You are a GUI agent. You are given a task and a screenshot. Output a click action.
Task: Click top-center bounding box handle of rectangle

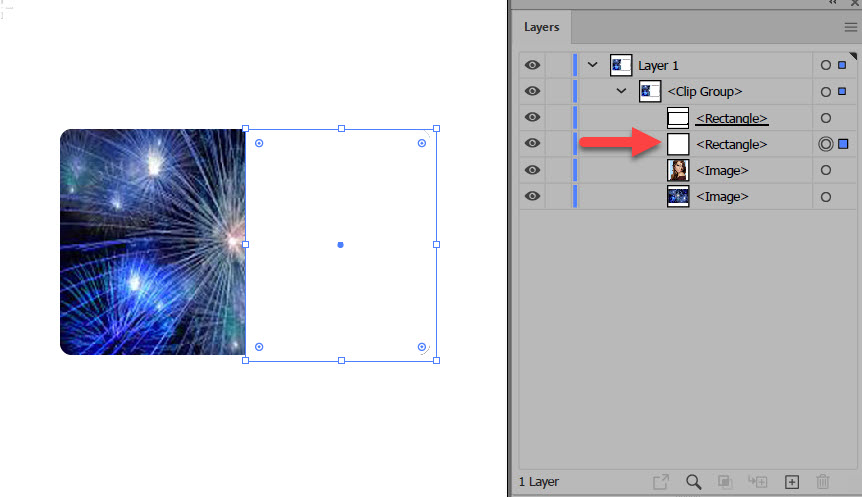341,129
